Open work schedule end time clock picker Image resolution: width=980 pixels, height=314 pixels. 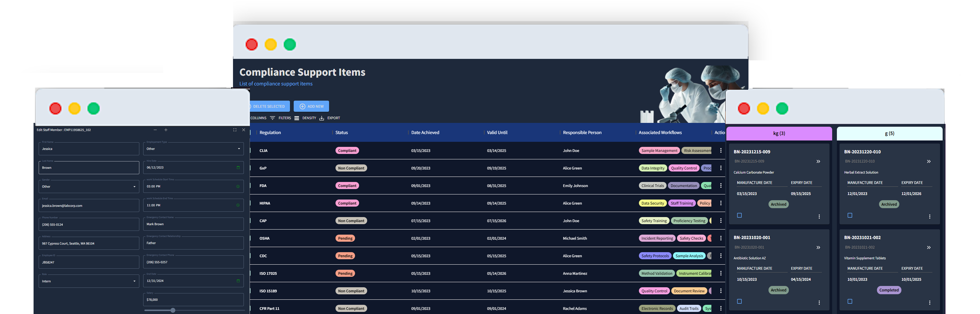(x=238, y=205)
